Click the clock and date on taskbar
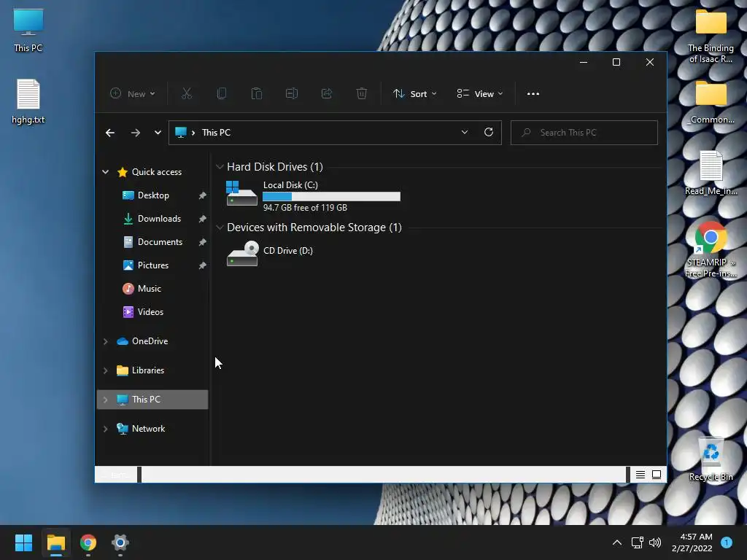Image resolution: width=747 pixels, height=560 pixels. pos(692,542)
